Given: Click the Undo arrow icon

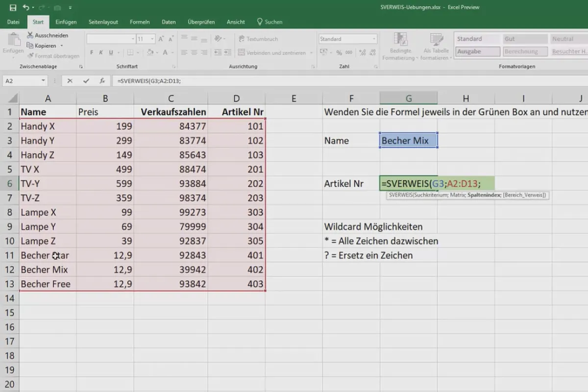Looking at the screenshot, I should click(25, 7).
